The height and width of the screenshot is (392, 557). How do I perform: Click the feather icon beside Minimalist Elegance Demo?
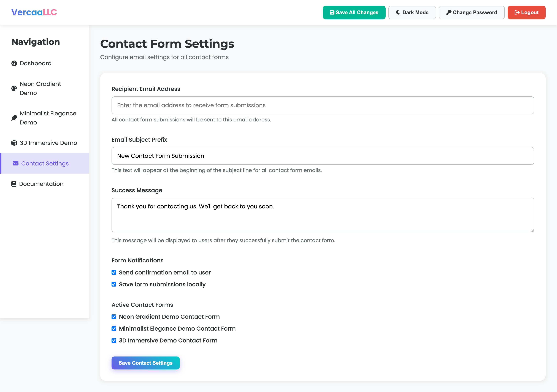point(14,118)
